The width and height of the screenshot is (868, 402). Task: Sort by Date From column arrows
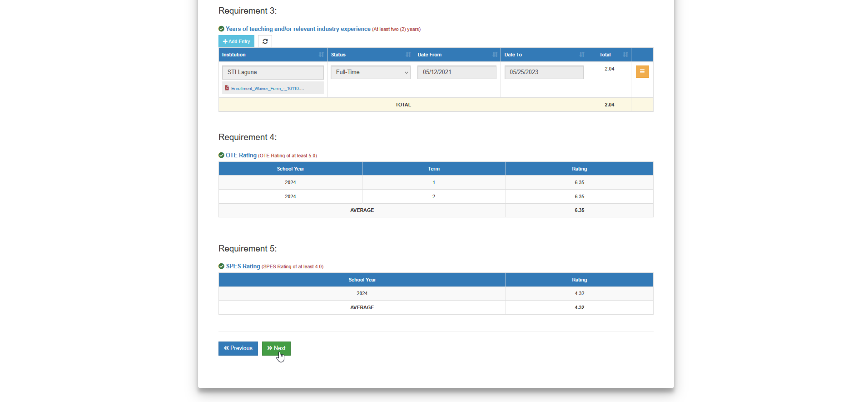[495, 55]
